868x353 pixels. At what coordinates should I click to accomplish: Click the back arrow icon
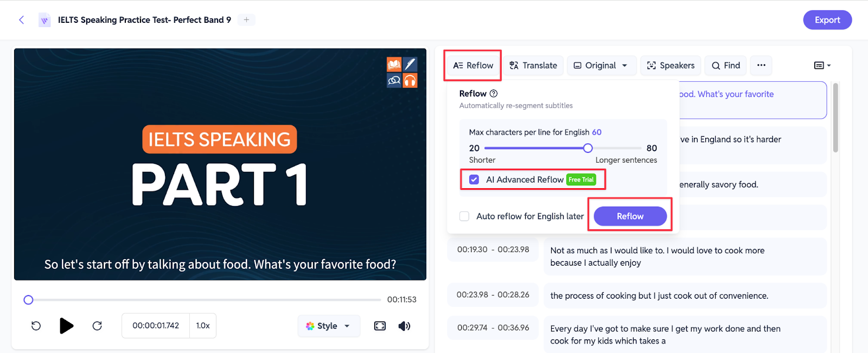pyautogui.click(x=21, y=20)
